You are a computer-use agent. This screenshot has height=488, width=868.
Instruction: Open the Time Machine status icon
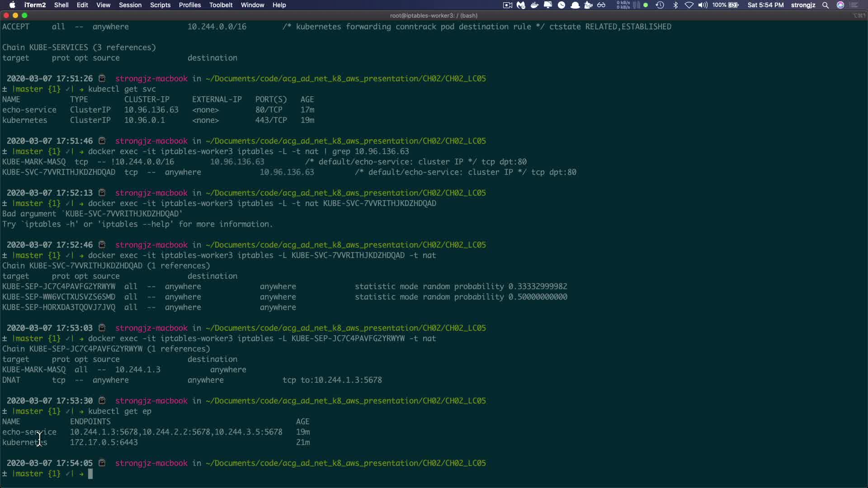660,5
